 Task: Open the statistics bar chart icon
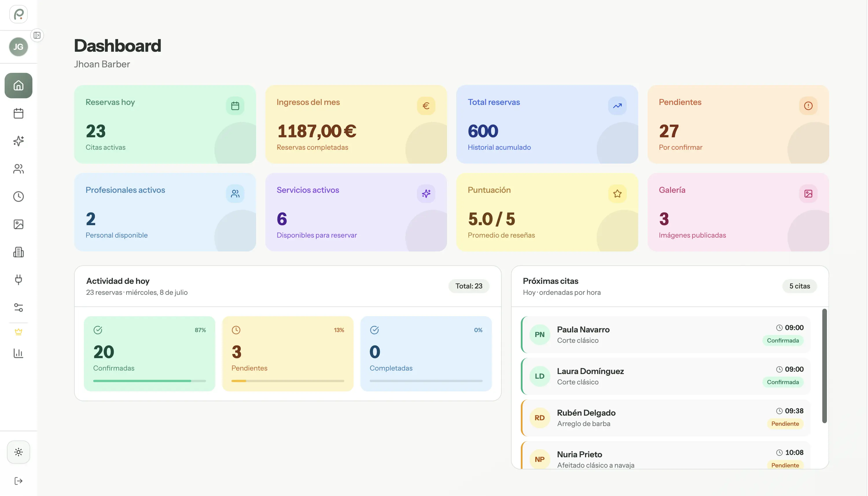point(19,353)
